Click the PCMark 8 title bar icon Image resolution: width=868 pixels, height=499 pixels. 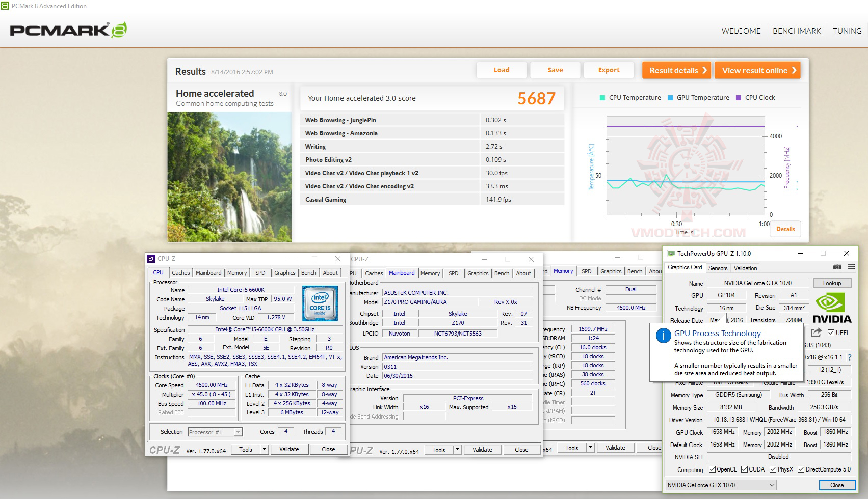[x=5, y=6]
